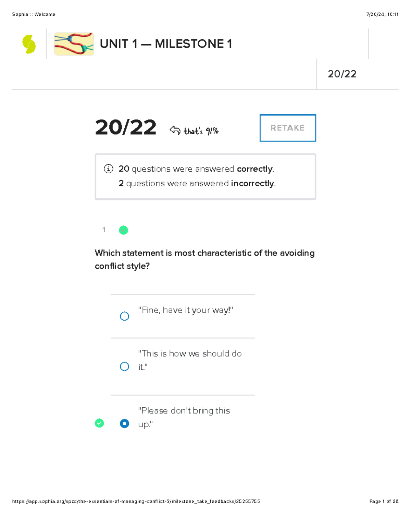This screenshot has width=411, height=532.
Task: Click the 20/22 score in the header
Action: pyautogui.click(x=342, y=74)
